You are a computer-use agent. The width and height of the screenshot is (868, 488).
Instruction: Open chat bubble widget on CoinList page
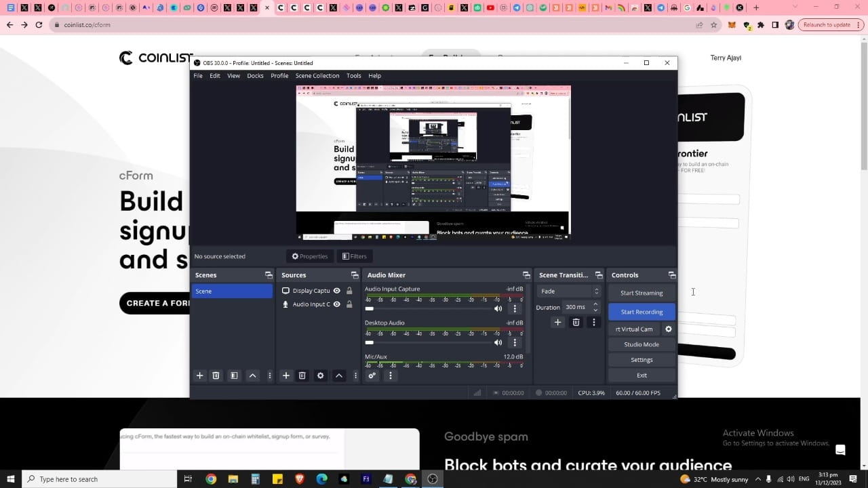click(840, 450)
